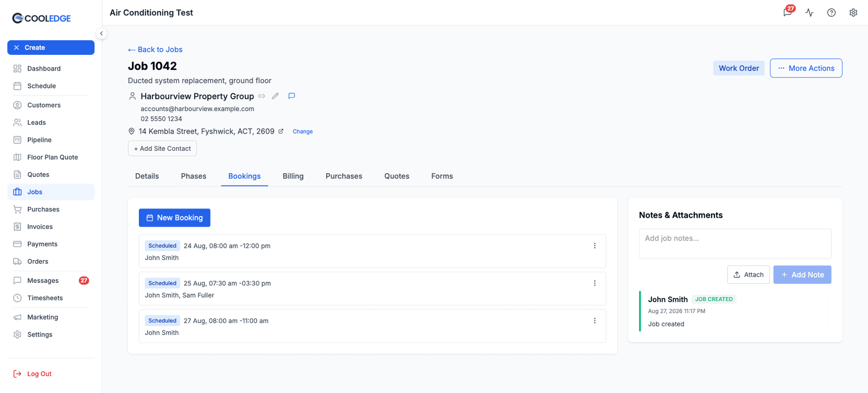Click the customer link icon beside Harbourview

pos(261,96)
